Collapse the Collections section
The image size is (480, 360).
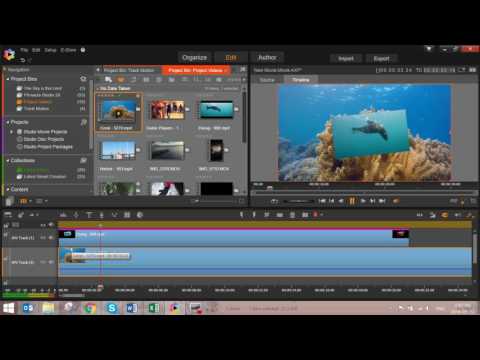(8, 161)
